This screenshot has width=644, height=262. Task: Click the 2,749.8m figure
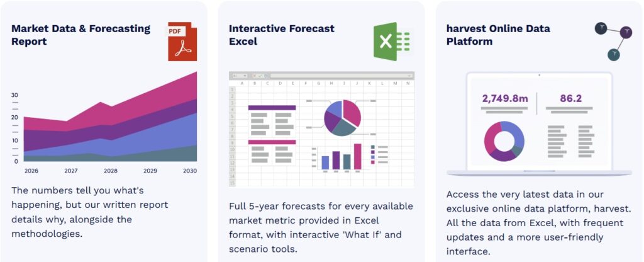coord(505,98)
